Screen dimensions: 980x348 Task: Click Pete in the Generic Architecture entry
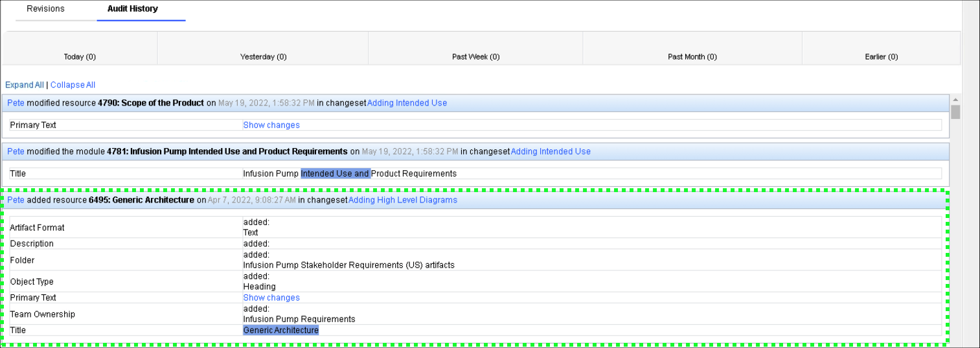(x=16, y=201)
